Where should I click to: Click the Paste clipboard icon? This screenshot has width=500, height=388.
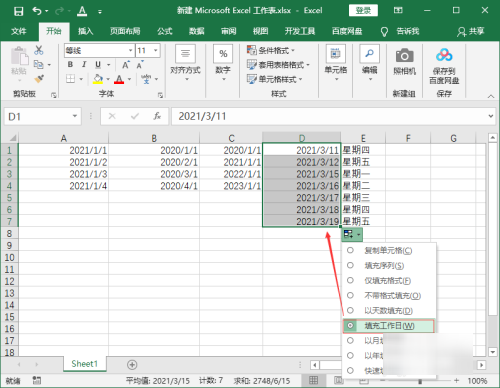tap(19, 56)
